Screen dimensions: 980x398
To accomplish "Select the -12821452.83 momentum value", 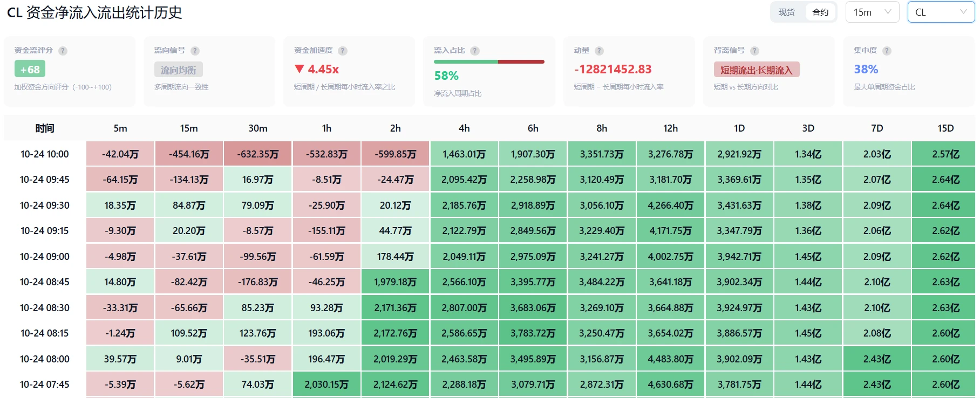I will tap(613, 69).
